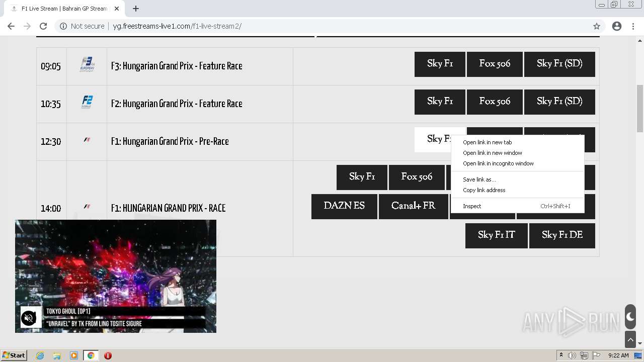Viewport: 644px width, 362px height.
Task: Open the Canal+ FR stream
Action: click(x=413, y=207)
